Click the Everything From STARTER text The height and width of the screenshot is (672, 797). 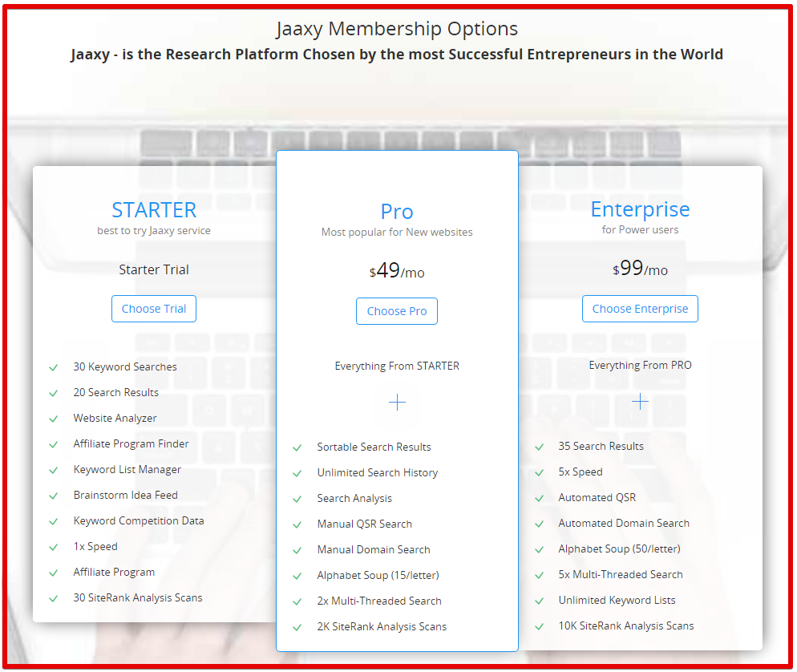click(397, 366)
